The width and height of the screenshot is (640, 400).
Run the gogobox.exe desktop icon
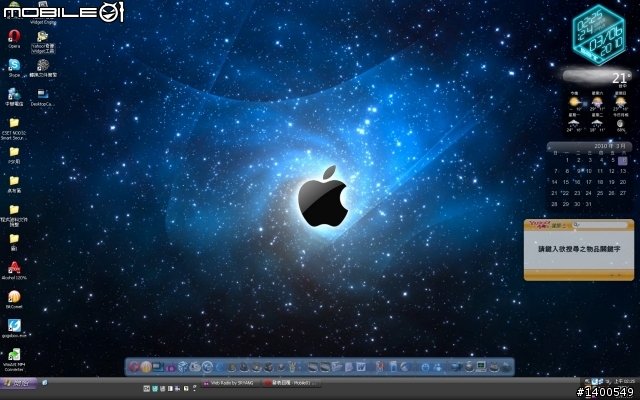tap(14, 326)
